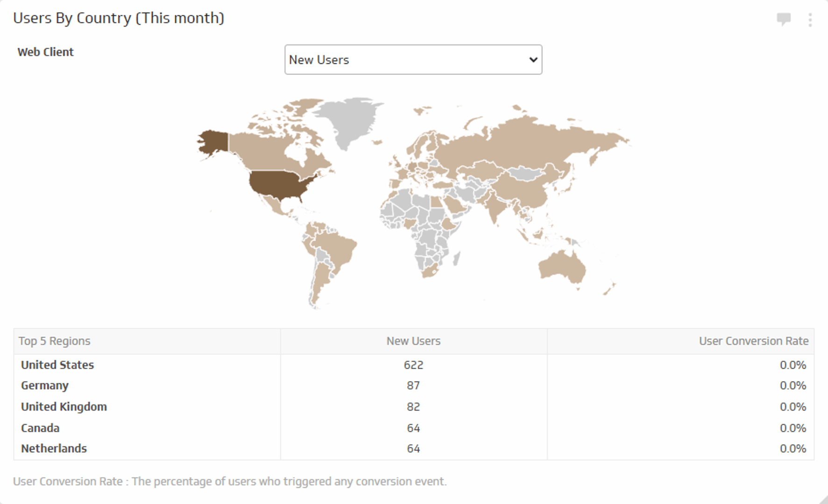Screen dimensions: 828x504
Task: Select the Netherlands table row
Action: tap(54, 448)
